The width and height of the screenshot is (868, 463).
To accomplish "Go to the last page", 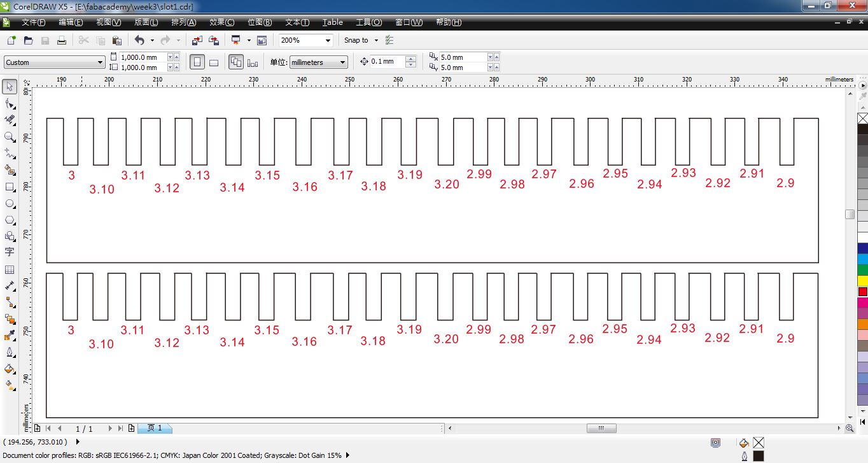I will (120, 429).
